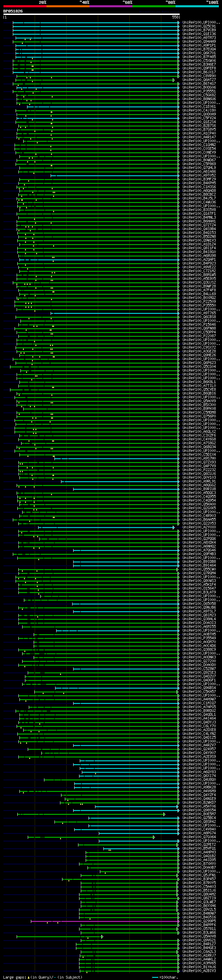The image size is (222, 980).
Task: Click the purple alignment bar for UniRef100_Q299P5
Action: tap(105, 921)
